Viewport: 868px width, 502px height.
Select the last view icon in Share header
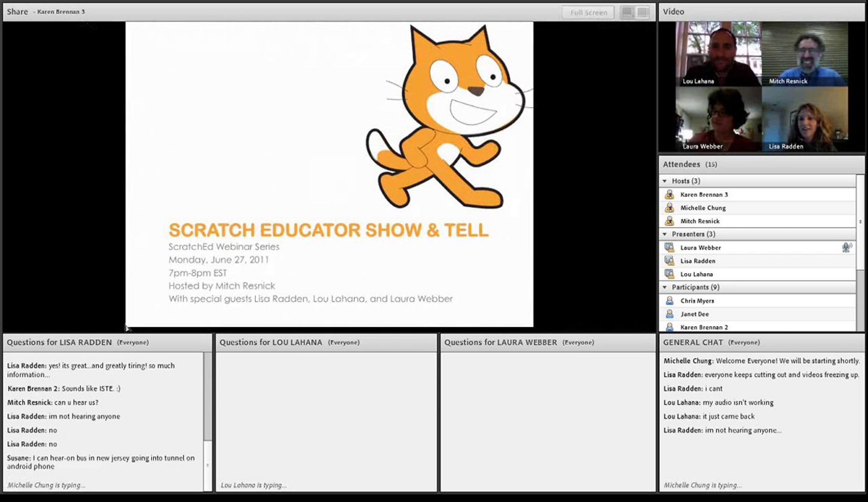pos(643,13)
